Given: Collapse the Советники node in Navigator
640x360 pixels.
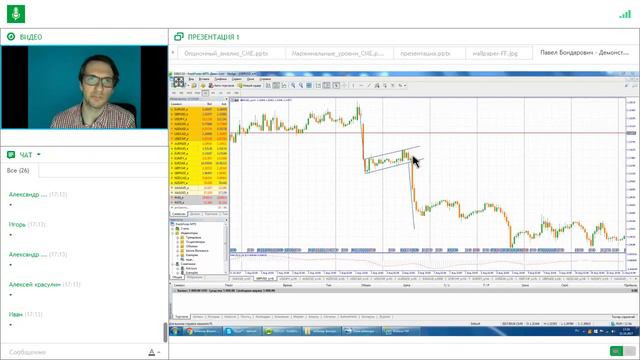Looking at the screenshot, I should [x=172, y=264].
